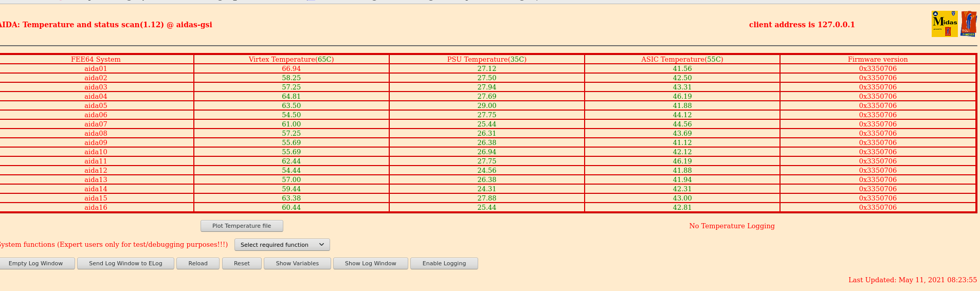Select the aida15 row label
This screenshot has width=980, height=291.
(x=96, y=198)
